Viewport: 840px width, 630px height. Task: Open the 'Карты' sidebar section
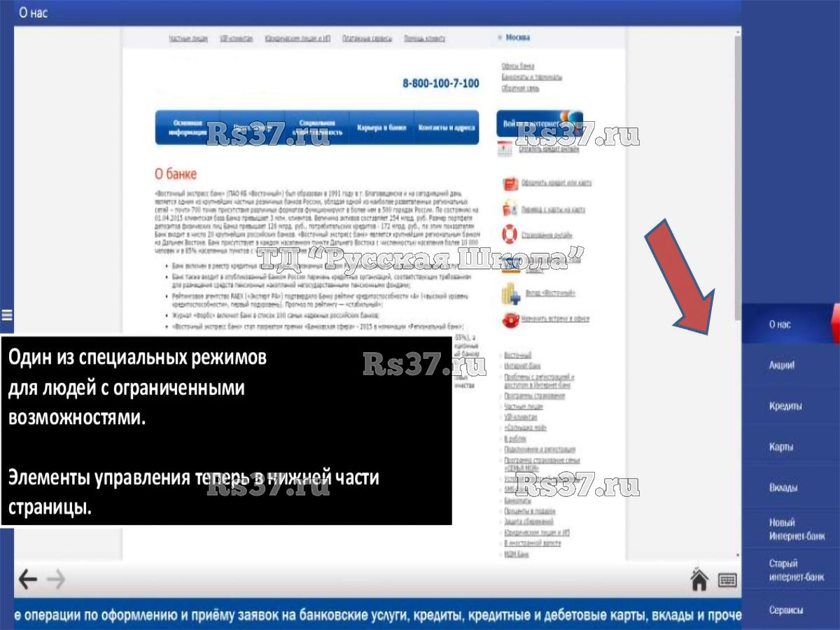(x=791, y=447)
